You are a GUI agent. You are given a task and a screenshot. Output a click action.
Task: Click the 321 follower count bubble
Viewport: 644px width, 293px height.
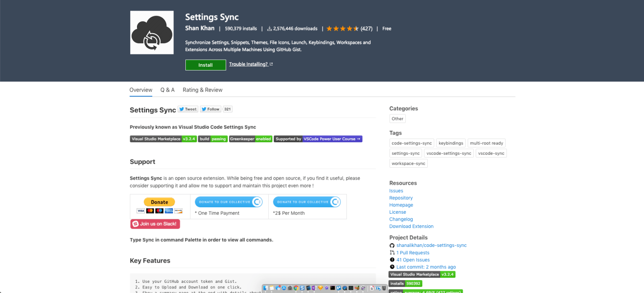228,109
